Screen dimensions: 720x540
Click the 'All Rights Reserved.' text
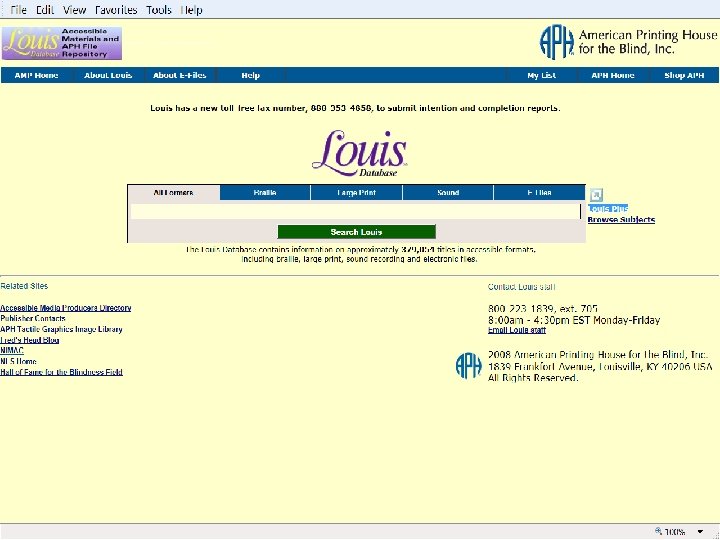click(x=533, y=378)
